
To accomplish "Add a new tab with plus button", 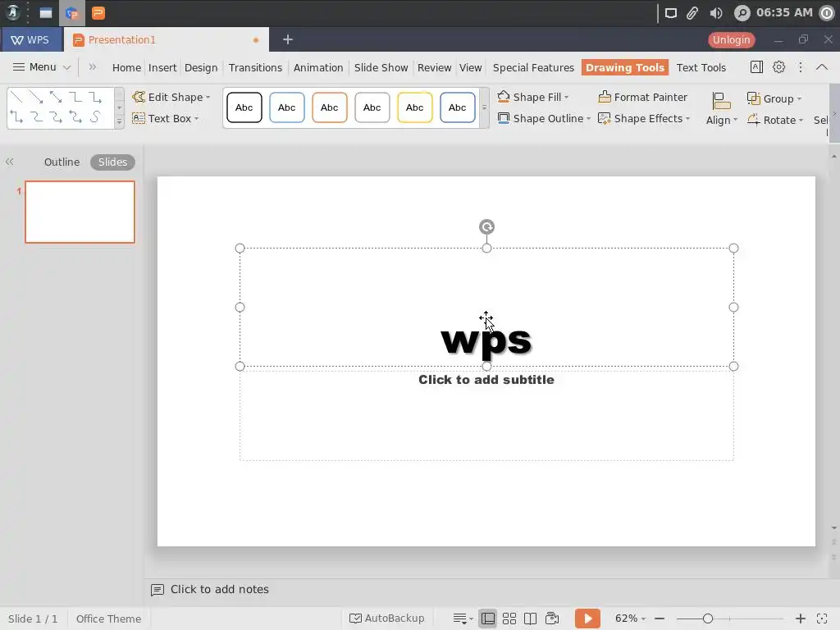I will [x=288, y=39].
